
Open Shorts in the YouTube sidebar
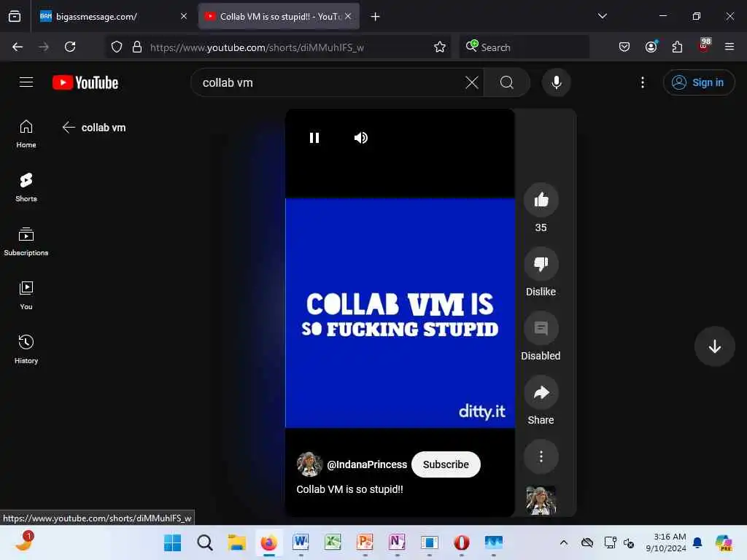26,187
